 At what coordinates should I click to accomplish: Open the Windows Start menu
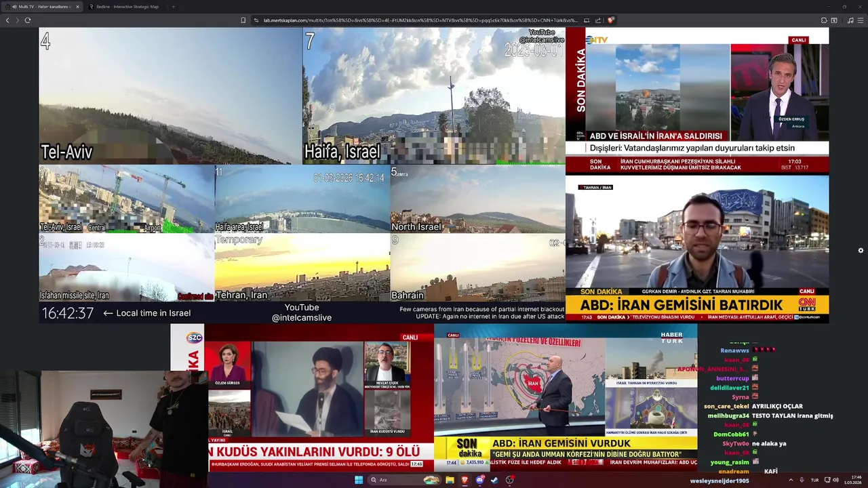pyautogui.click(x=359, y=480)
